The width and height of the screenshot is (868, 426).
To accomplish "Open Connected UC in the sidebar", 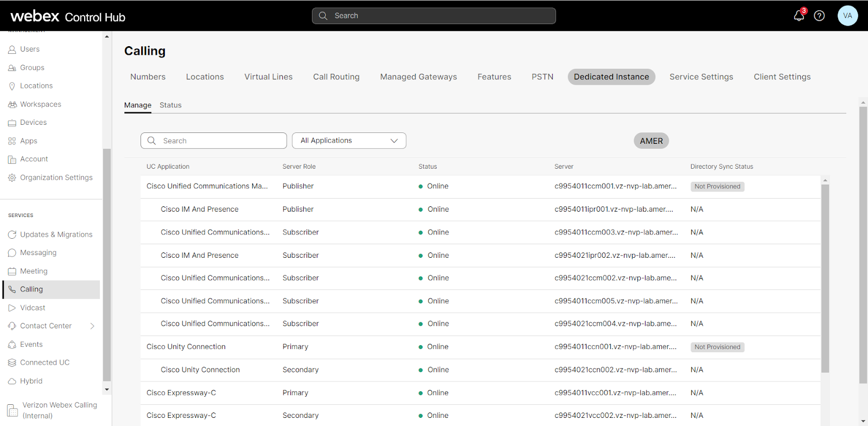I will [44, 363].
